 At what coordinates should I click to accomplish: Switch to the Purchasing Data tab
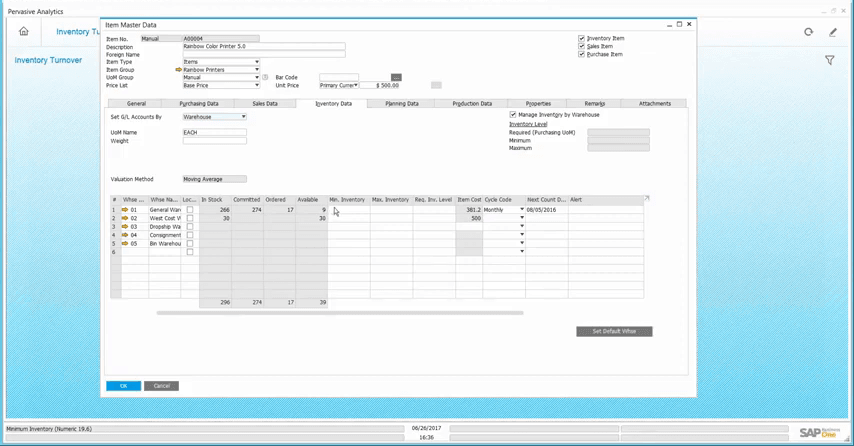[199, 103]
